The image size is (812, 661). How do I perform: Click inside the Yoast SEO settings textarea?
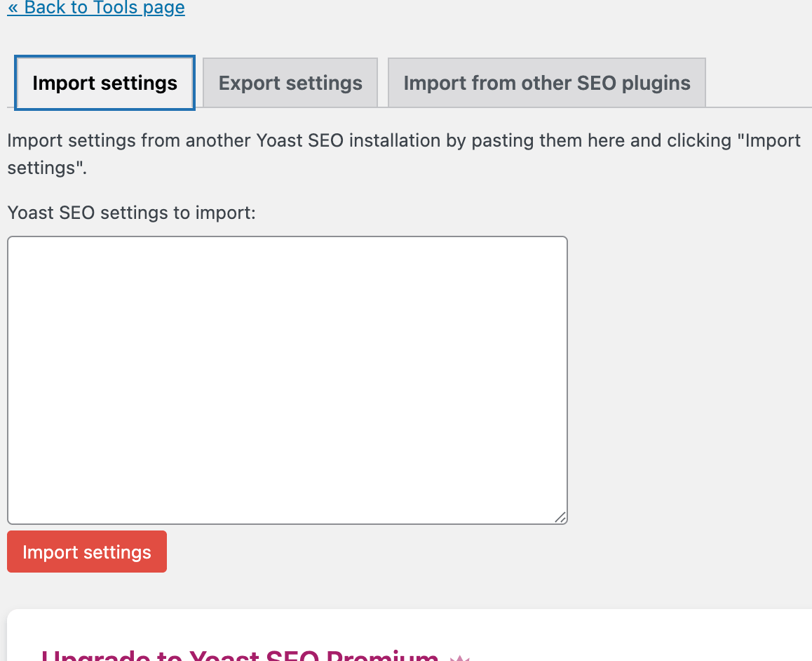point(287,379)
